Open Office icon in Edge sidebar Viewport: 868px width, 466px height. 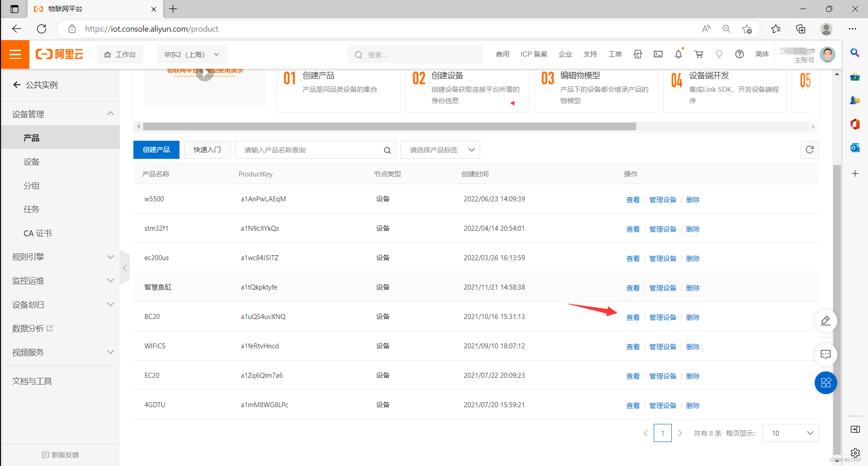click(x=854, y=124)
